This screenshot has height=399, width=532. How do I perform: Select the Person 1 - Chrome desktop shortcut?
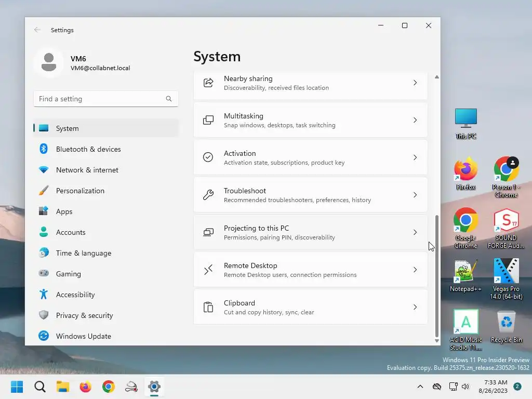click(x=506, y=178)
